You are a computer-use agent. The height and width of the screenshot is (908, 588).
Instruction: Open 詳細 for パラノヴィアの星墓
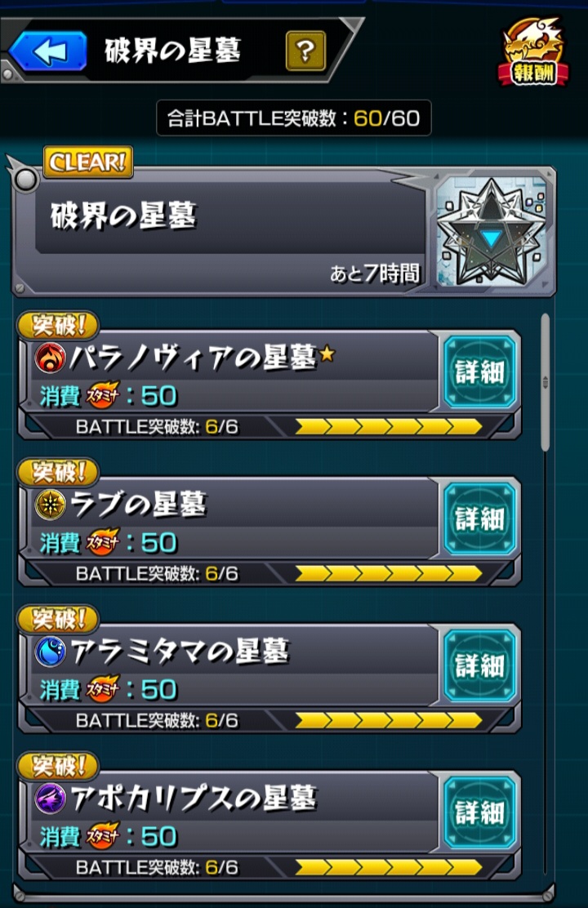tap(479, 372)
